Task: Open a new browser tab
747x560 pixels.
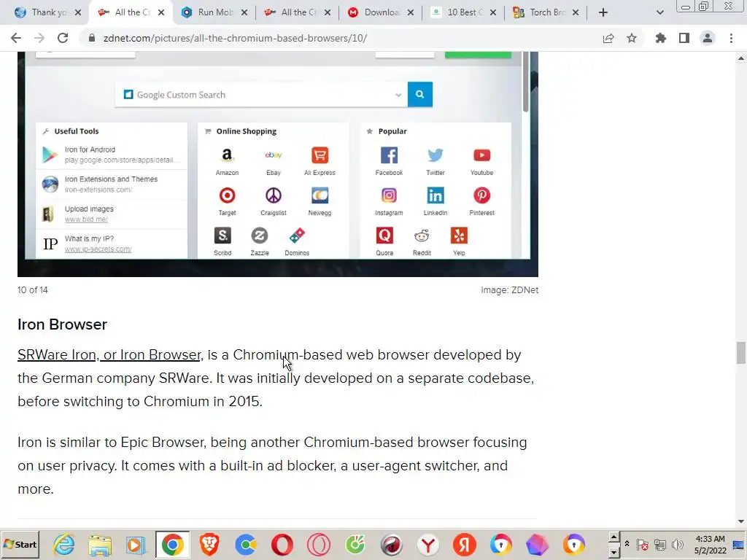Action: click(x=603, y=12)
